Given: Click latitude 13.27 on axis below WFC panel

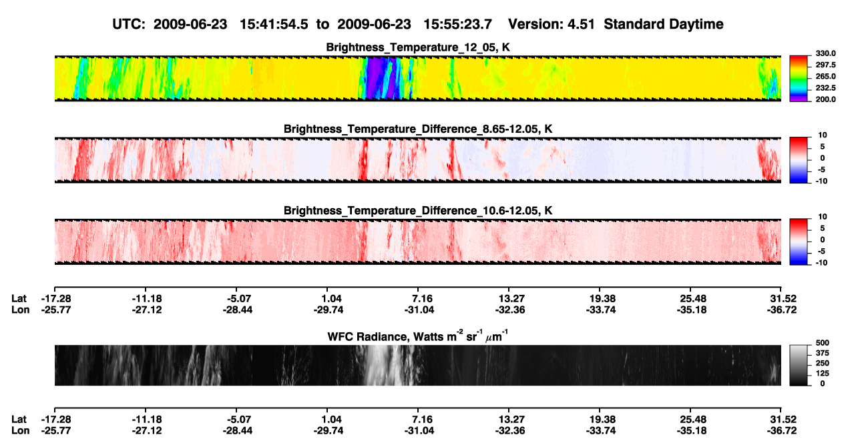Looking at the screenshot, I should point(509,419).
